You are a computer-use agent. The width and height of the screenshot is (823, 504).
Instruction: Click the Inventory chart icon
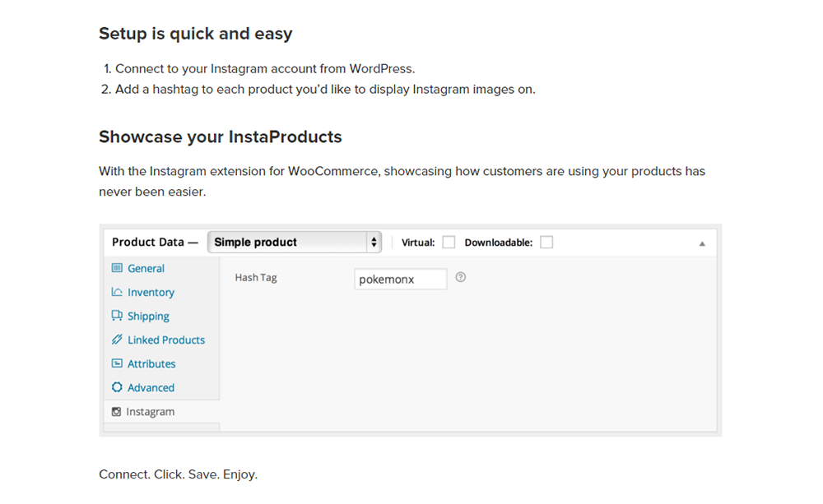[117, 292]
